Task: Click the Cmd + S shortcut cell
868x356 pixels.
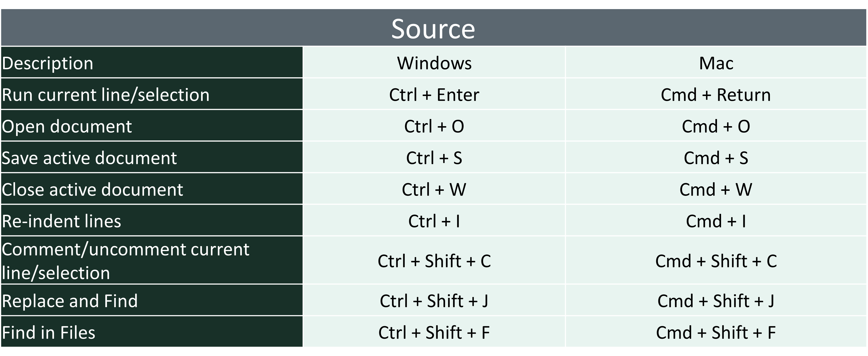Action: click(x=716, y=157)
